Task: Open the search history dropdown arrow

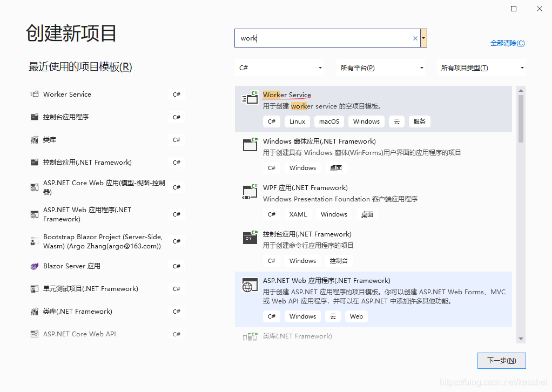Action: point(423,38)
